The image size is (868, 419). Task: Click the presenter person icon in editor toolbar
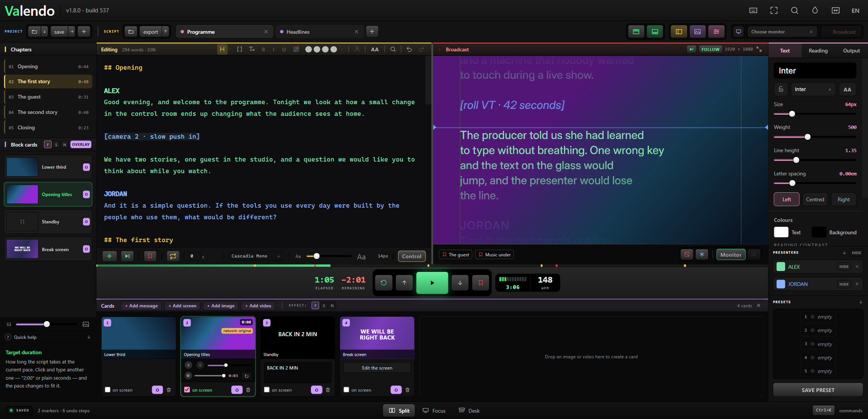pos(357,49)
